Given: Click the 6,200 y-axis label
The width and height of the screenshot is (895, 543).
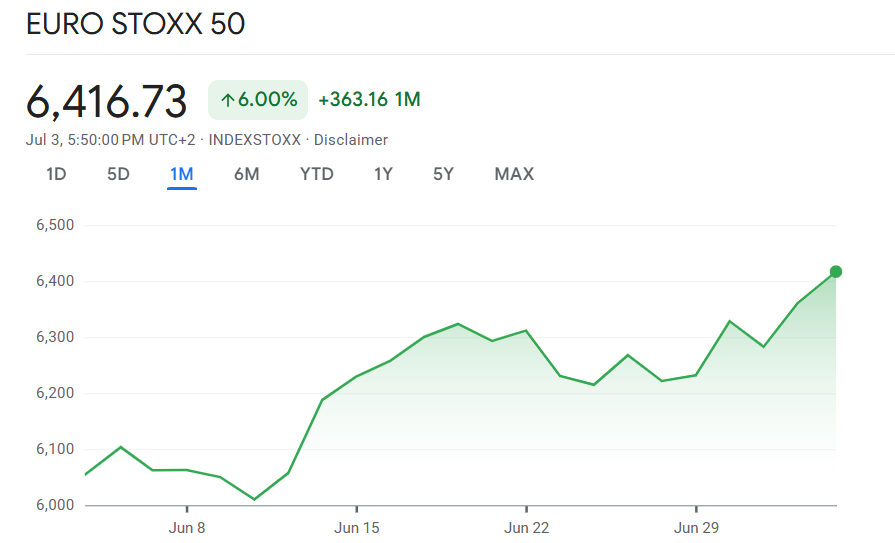Looking at the screenshot, I should 55,393.
